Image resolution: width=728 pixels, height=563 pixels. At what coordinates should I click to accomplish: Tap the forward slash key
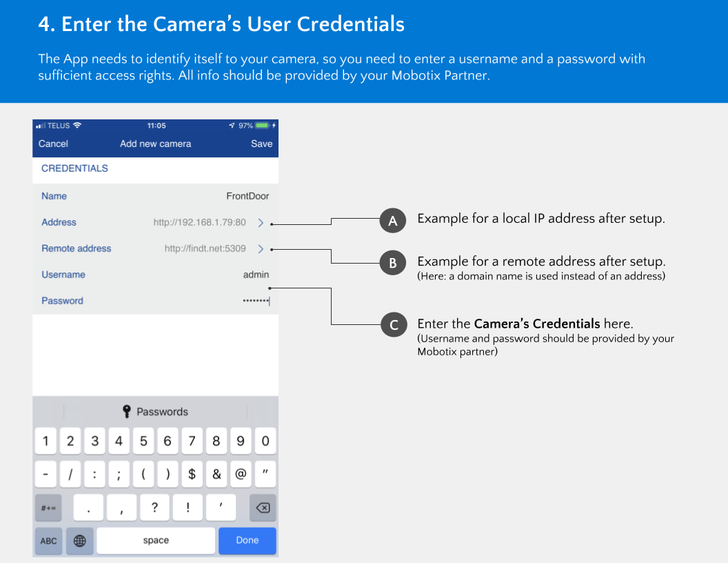[70, 474]
